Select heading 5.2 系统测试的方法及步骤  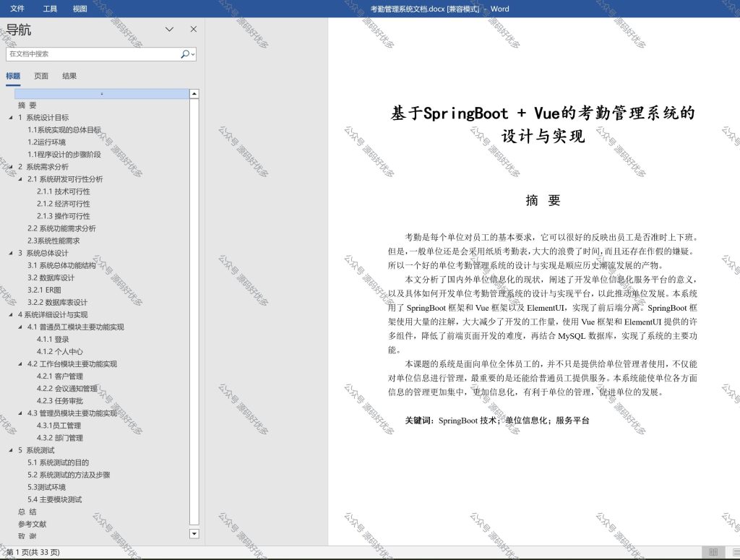(x=69, y=475)
